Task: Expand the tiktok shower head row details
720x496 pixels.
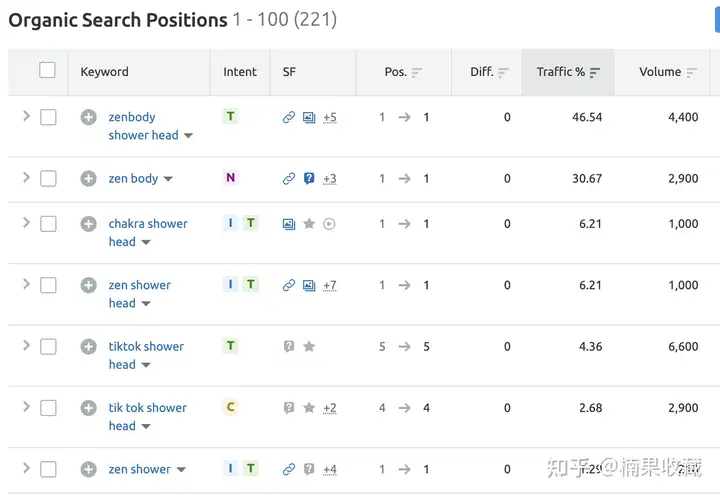Action: point(26,345)
